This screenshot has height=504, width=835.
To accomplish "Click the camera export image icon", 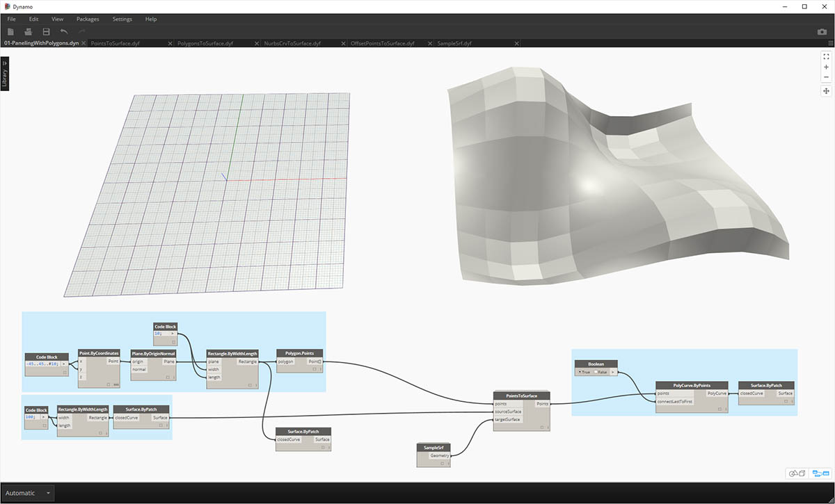I will [822, 32].
